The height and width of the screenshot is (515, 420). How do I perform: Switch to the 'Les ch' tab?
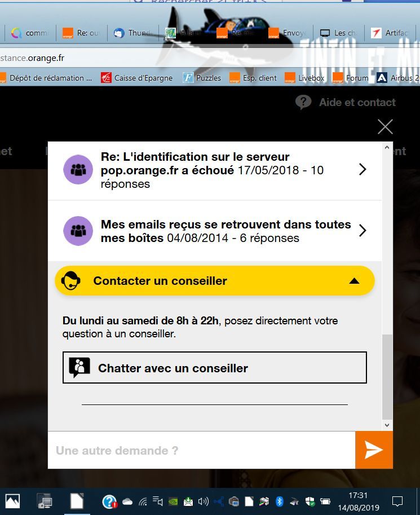point(339,33)
